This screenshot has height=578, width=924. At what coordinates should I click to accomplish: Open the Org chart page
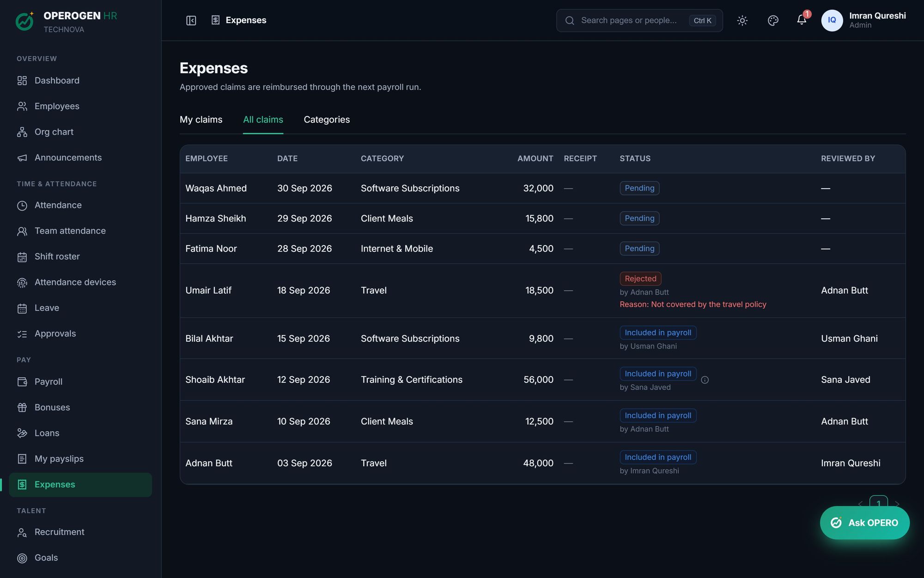[80, 132]
